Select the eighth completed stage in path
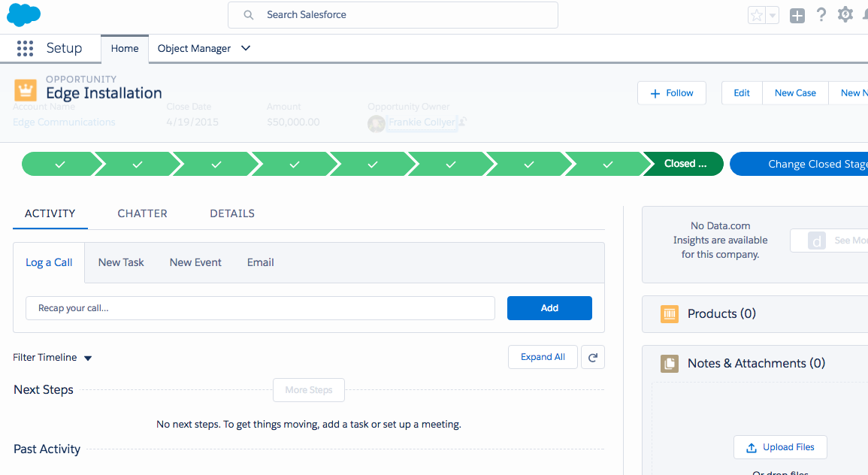This screenshot has width=868, height=475. [x=608, y=164]
